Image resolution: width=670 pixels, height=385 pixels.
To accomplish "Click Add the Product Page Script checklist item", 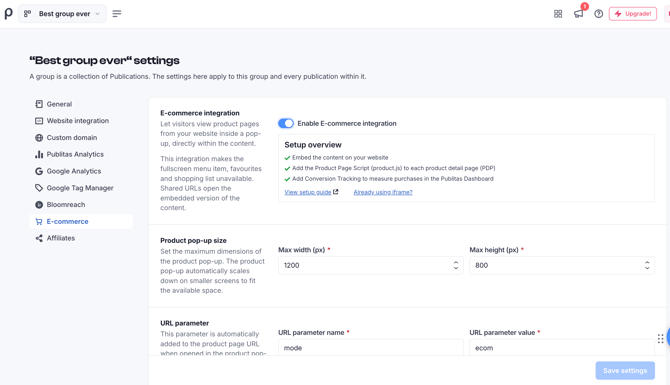I will pyautogui.click(x=394, y=168).
